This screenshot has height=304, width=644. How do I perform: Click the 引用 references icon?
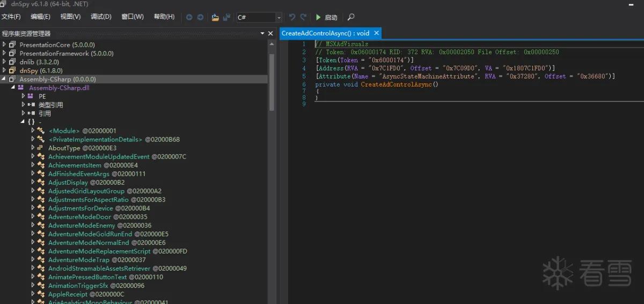31,113
